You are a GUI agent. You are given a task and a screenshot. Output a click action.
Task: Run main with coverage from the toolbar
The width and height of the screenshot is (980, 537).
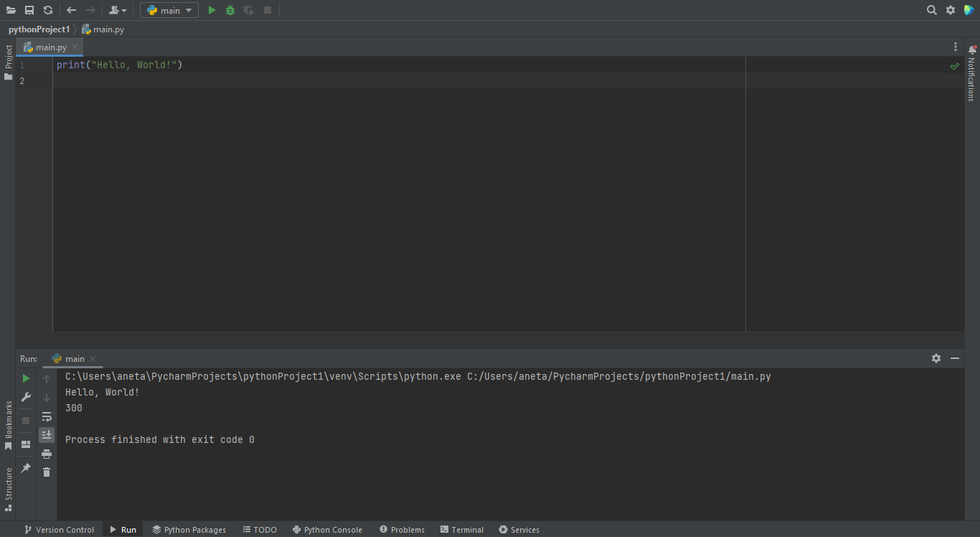click(x=248, y=10)
